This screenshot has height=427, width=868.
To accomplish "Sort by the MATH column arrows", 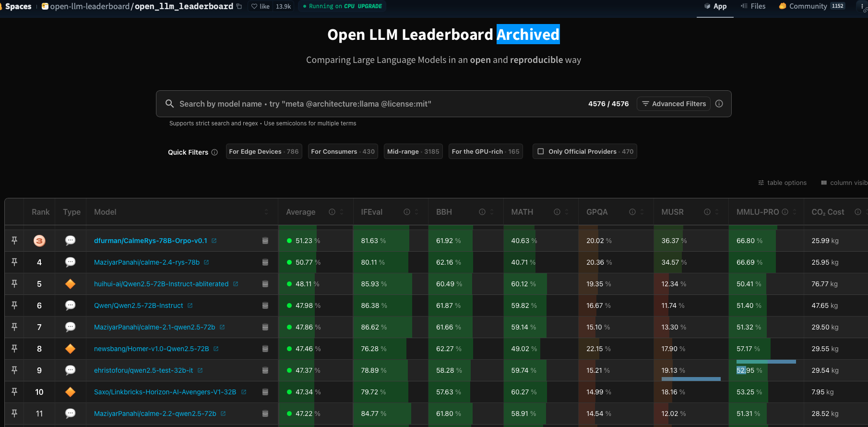I will 567,212.
